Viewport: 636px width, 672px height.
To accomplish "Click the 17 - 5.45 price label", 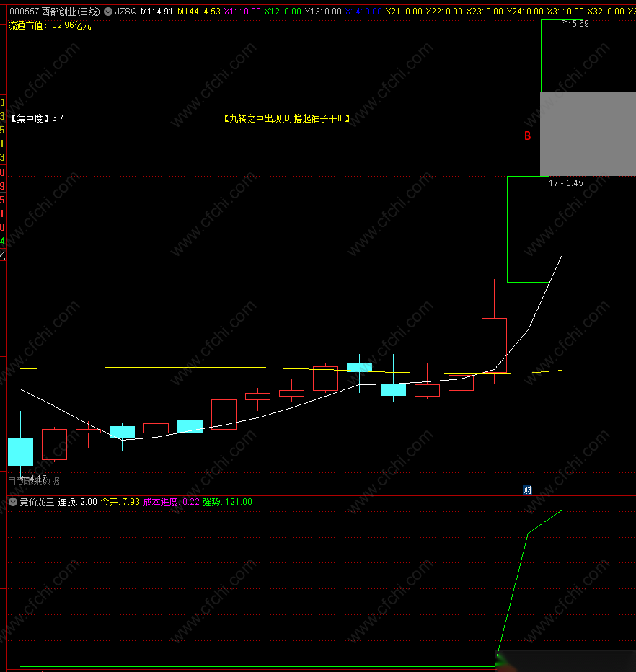I will pos(566,183).
